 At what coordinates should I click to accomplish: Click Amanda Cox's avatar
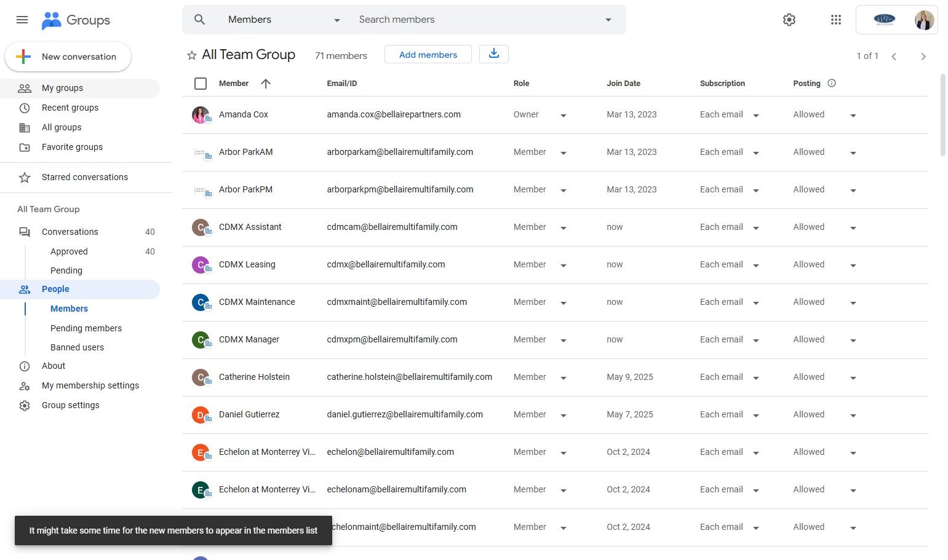point(201,115)
